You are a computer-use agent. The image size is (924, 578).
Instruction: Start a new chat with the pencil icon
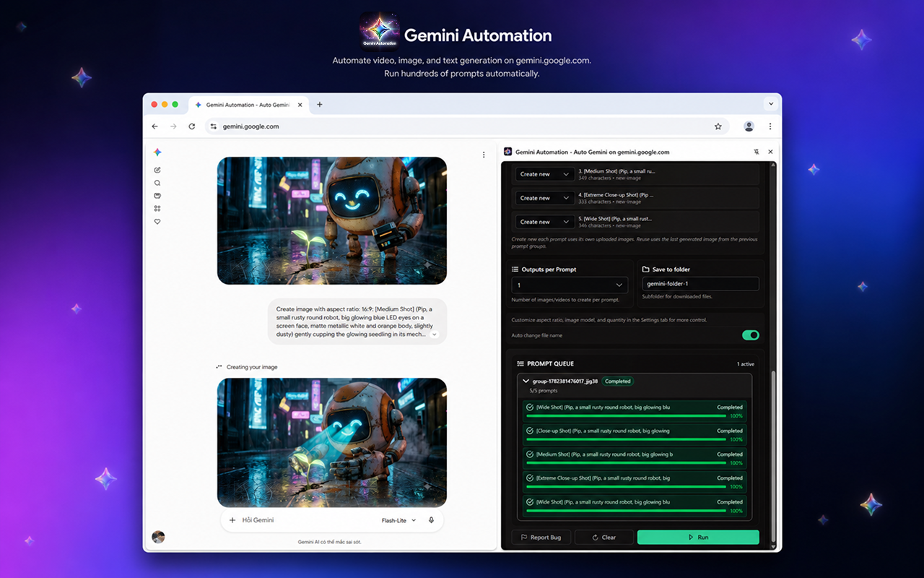click(157, 170)
